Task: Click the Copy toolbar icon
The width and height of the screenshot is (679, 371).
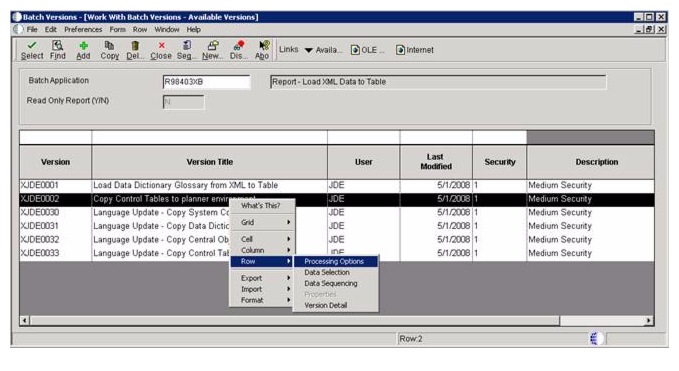Action: coord(109,45)
